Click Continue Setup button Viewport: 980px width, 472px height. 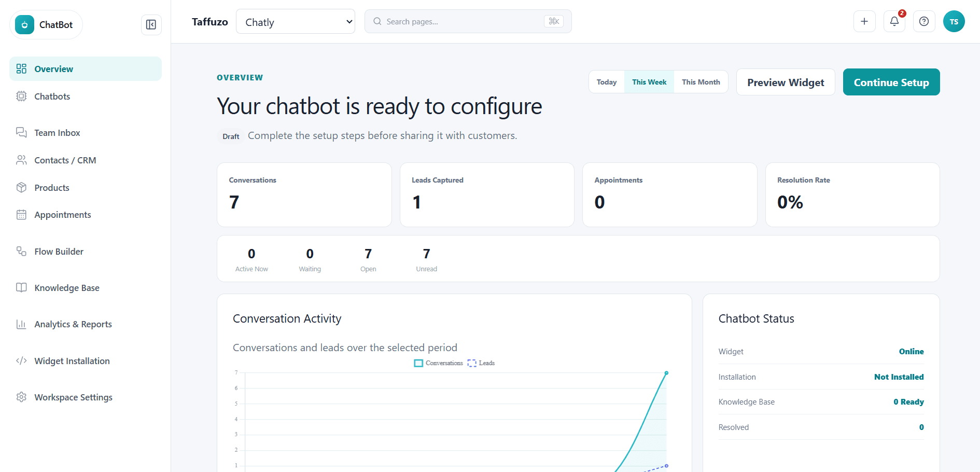pos(891,82)
